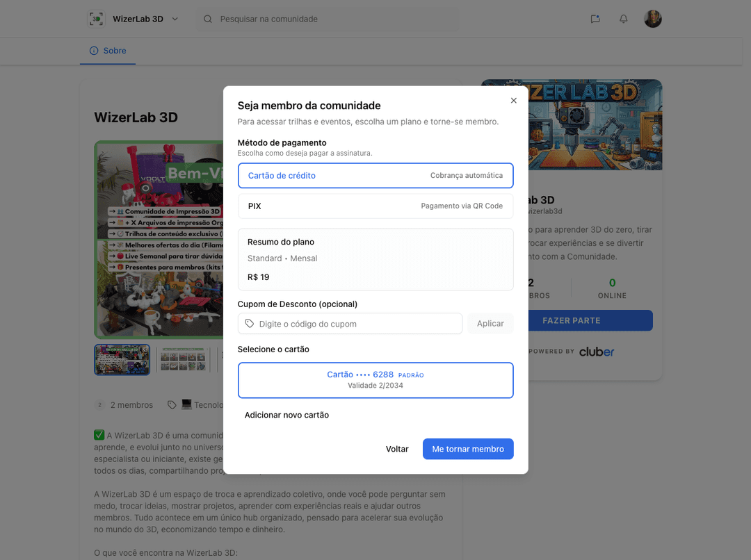Open the messages chat icon
This screenshot has width=751, height=560.
[x=595, y=19]
